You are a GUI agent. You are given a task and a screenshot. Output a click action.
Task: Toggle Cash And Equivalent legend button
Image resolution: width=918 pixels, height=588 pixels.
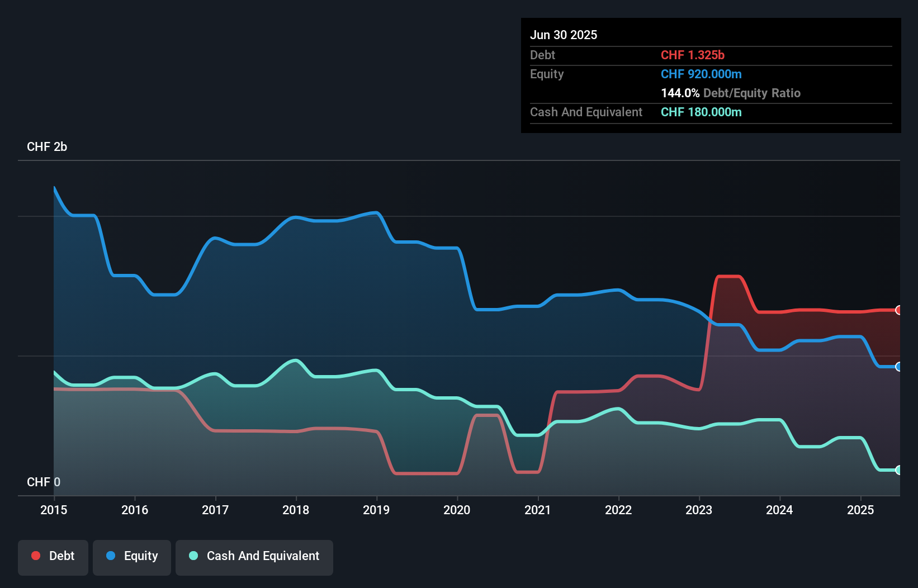coord(254,557)
